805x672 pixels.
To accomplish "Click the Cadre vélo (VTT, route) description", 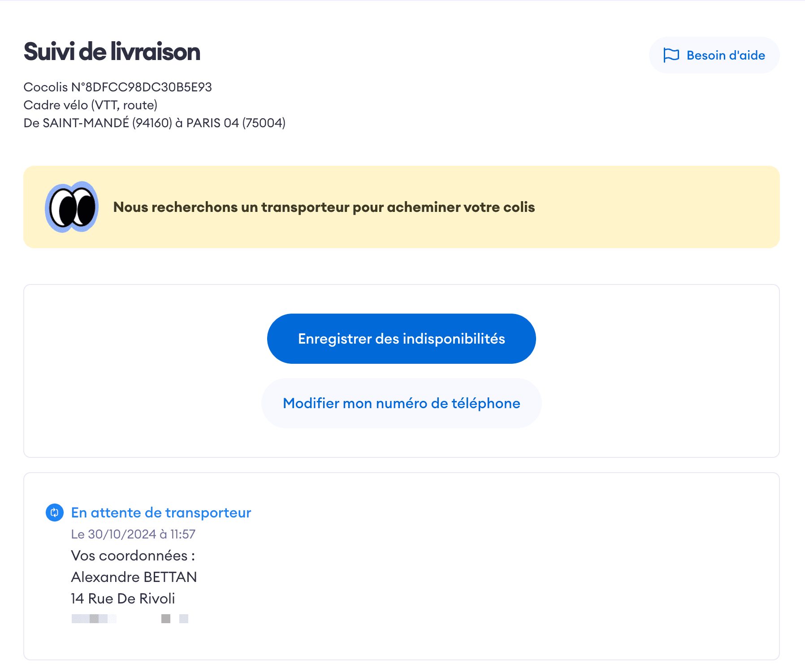I will coord(91,105).
